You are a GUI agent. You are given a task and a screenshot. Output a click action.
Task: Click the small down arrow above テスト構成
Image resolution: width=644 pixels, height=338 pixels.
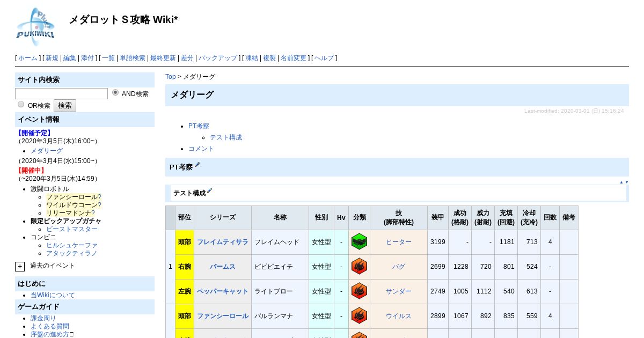click(626, 182)
